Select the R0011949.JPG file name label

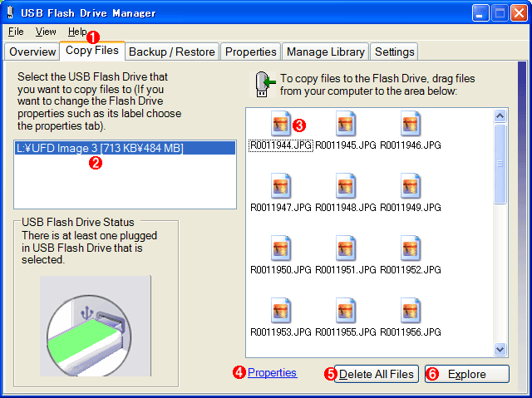pyautogui.click(x=410, y=208)
